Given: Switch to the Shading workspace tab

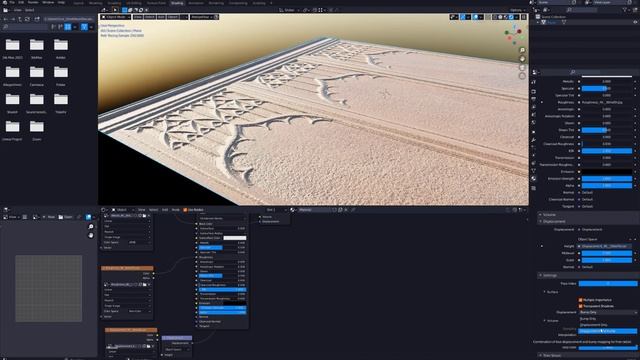Looking at the screenshot, I should [177, 3].
